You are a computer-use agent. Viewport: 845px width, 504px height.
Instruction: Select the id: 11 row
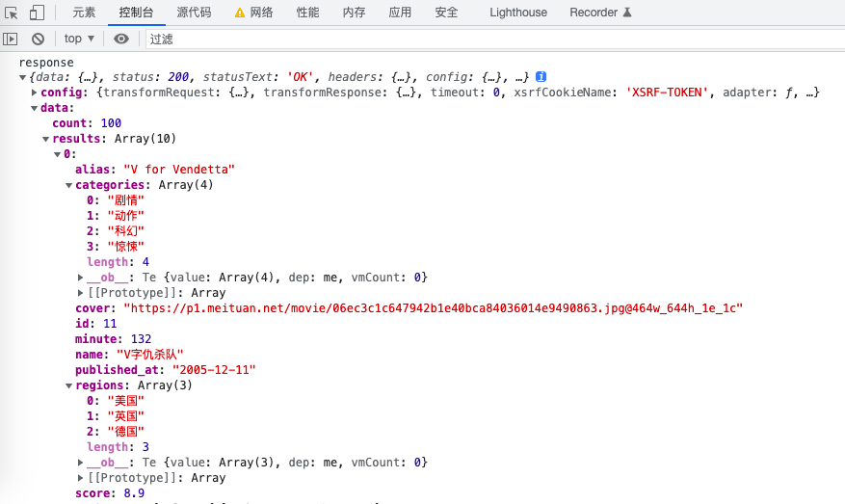click(x=96, y=324)
